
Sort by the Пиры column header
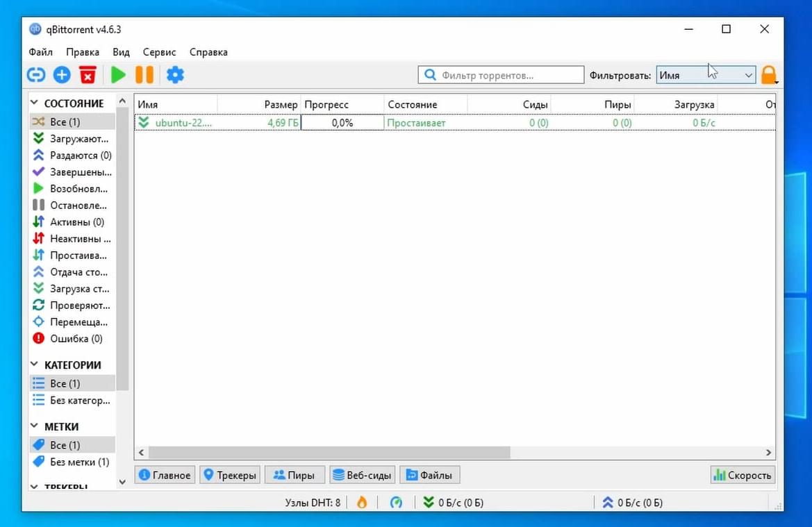(x=593, y=105)
